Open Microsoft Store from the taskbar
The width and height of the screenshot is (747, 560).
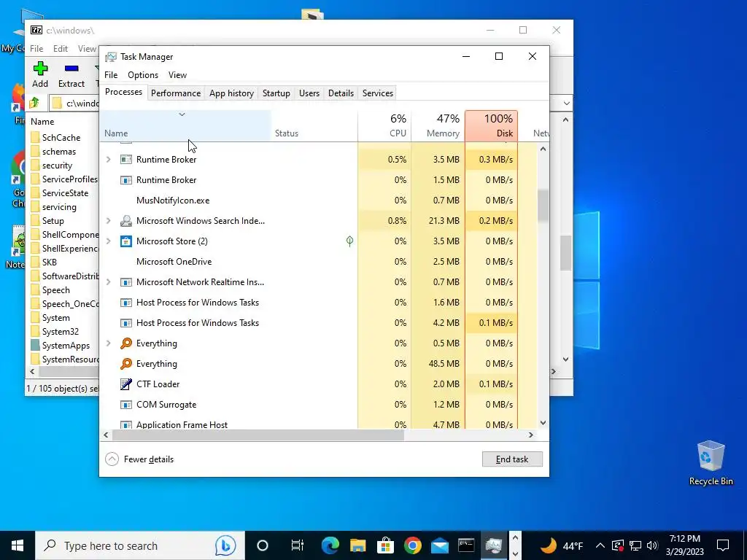coord(385,545)
